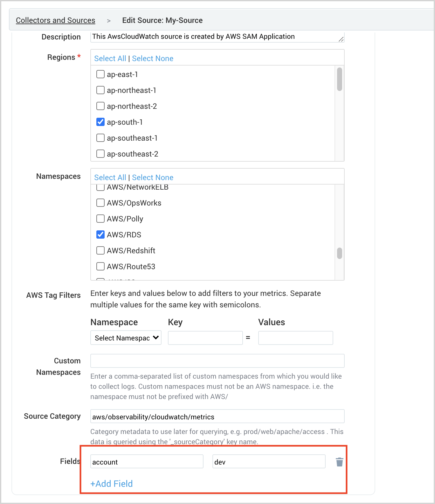This screenshot has height=504, width=435.
Task: Add a new field with +Add Field
Action: [112, 484]
